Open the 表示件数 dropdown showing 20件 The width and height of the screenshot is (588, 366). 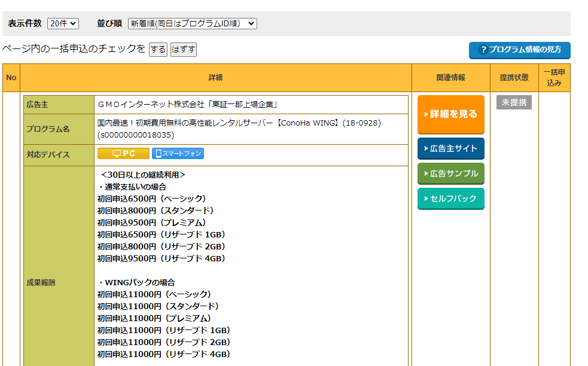point(63,23)
